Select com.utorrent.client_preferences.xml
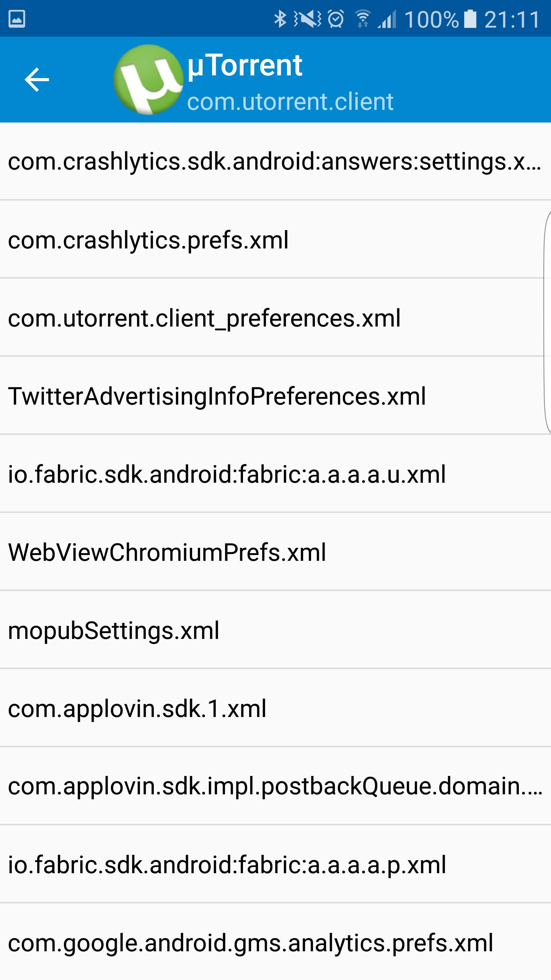The image size is (551, 980). click(275, 317)
